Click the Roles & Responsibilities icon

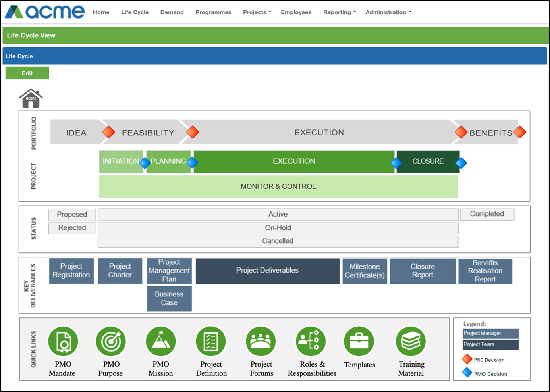coord(311,341)
